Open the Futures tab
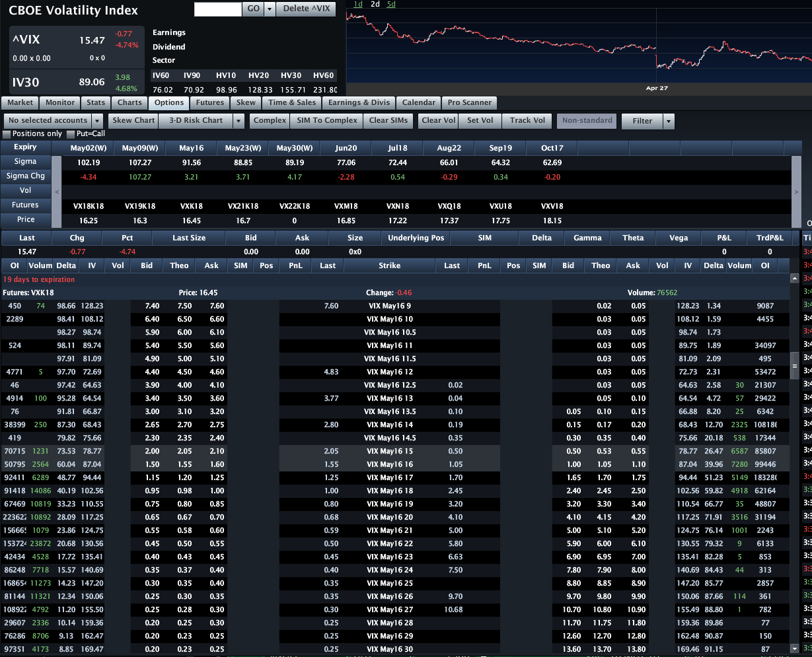 pos(210,103)
